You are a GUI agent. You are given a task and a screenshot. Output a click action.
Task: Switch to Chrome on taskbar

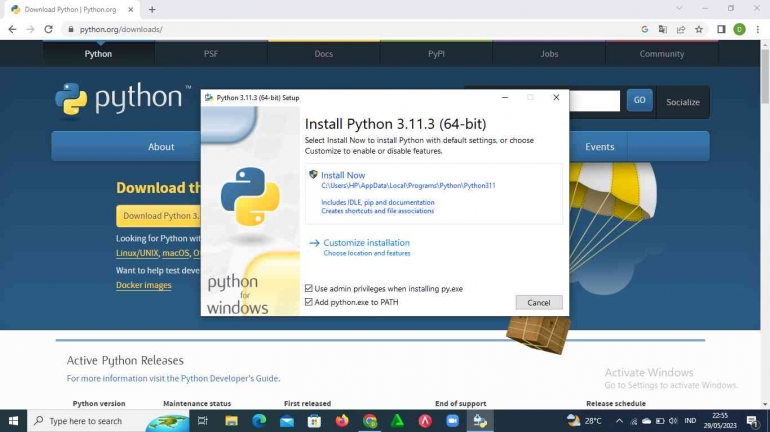(370, 421)
